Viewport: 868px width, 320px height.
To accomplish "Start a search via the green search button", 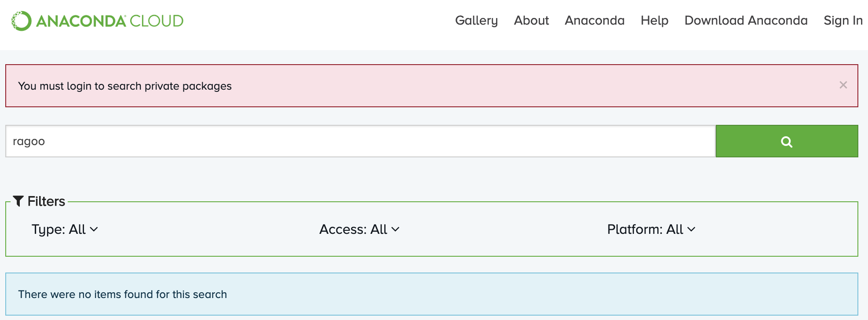I will click(786, 141).
